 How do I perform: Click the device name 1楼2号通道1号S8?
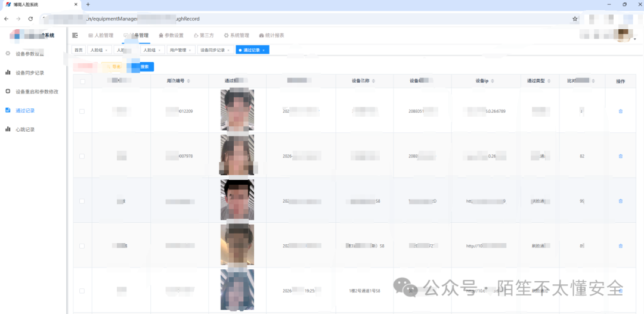(x=364, y=291)
